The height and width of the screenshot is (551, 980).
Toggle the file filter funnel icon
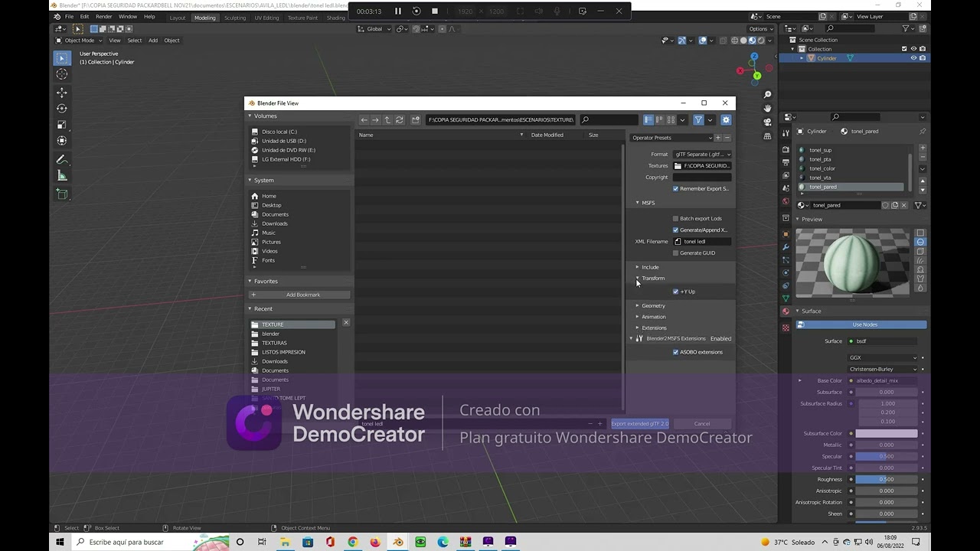point(698,120)
